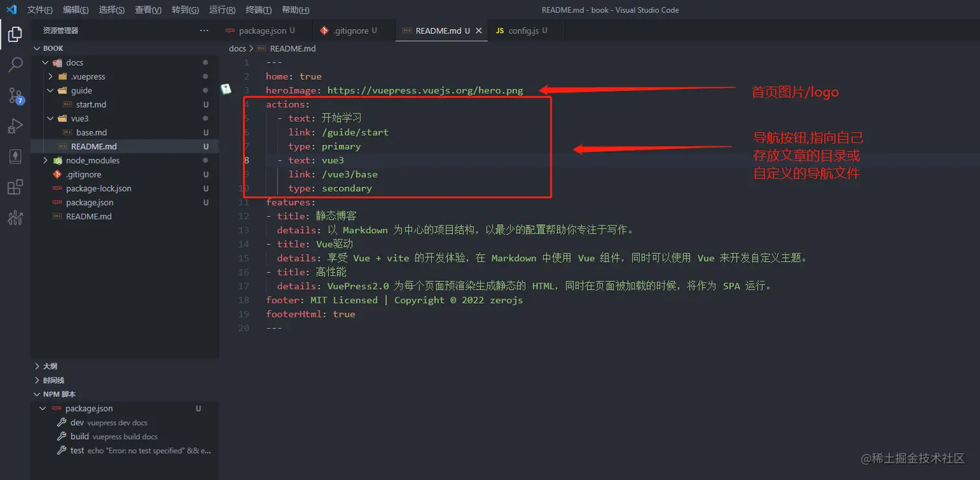Open the 文件(F) menu
Image resolution: width=980 pixels, height=480 pixels.
coord(40,10)
